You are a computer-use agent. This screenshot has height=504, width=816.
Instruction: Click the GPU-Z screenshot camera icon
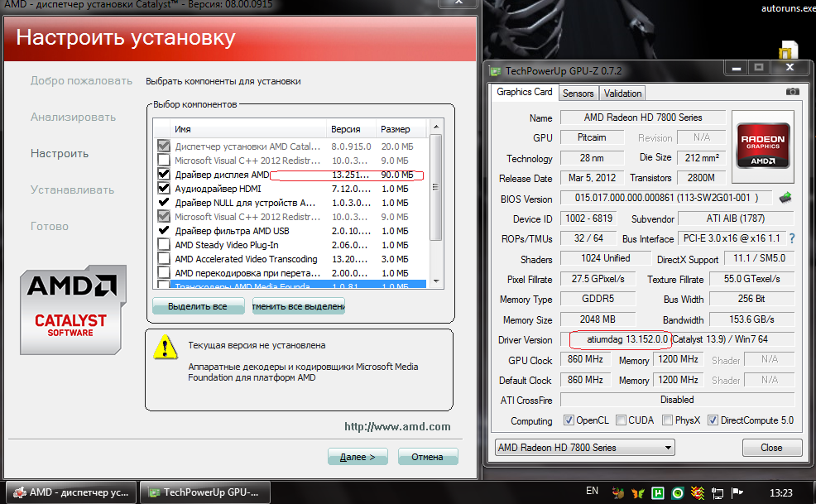click(x=792, y=92)
